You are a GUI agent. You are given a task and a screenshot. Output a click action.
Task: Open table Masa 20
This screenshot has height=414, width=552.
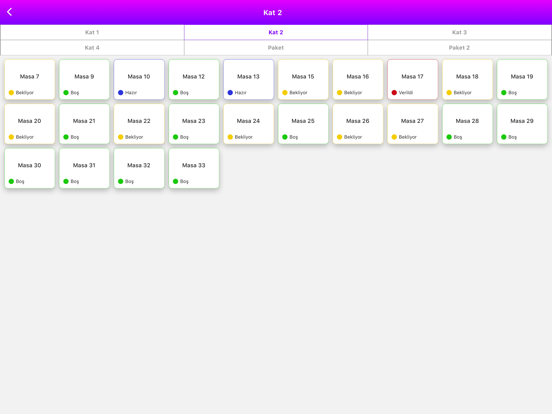tap(30, 124)
